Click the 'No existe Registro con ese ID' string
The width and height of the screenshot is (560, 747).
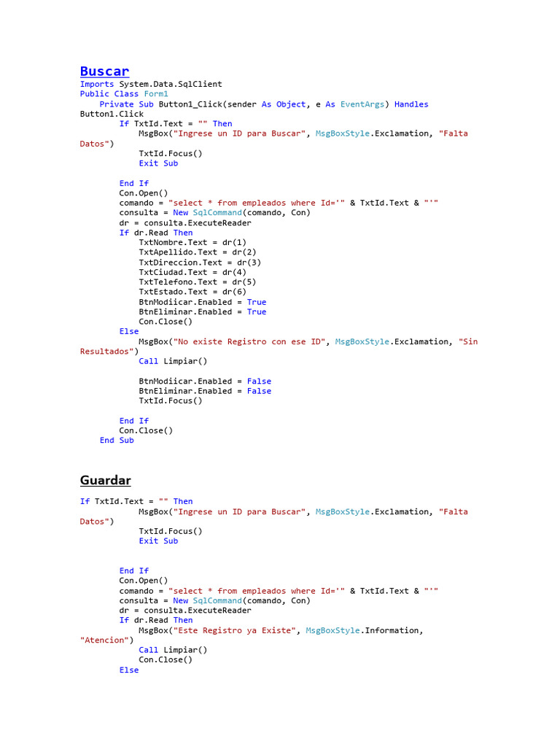pyautogui.click(x=249, y=341)
